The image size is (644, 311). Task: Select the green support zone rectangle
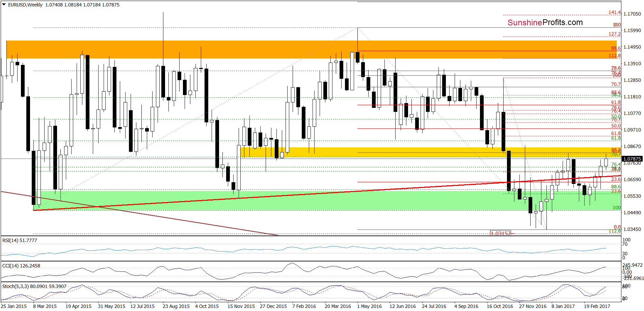point(327,200)
